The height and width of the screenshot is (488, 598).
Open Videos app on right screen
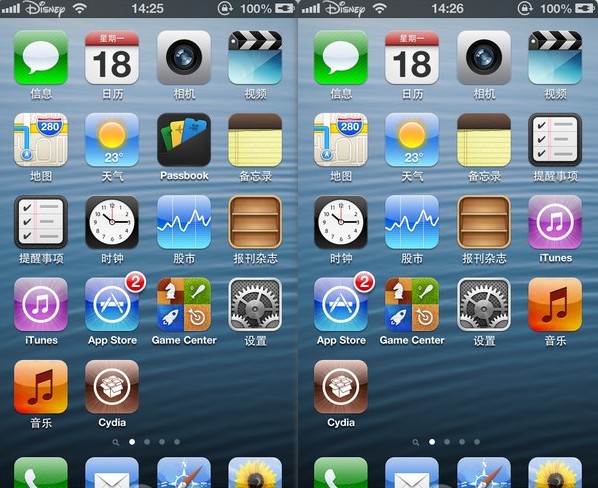(555, 58)
